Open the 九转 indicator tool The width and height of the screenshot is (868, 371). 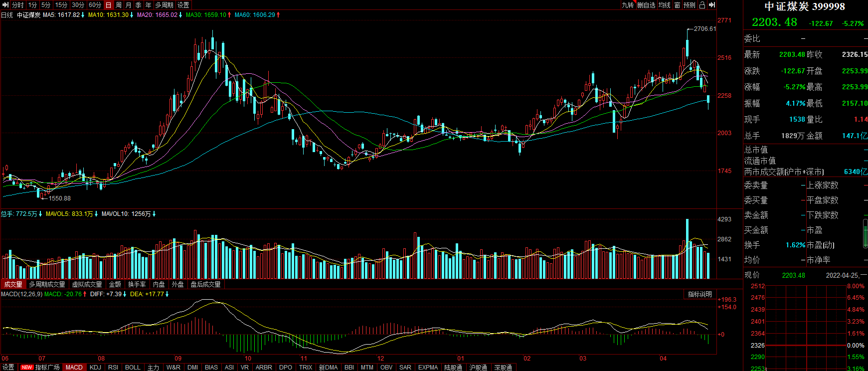point(628,5)
